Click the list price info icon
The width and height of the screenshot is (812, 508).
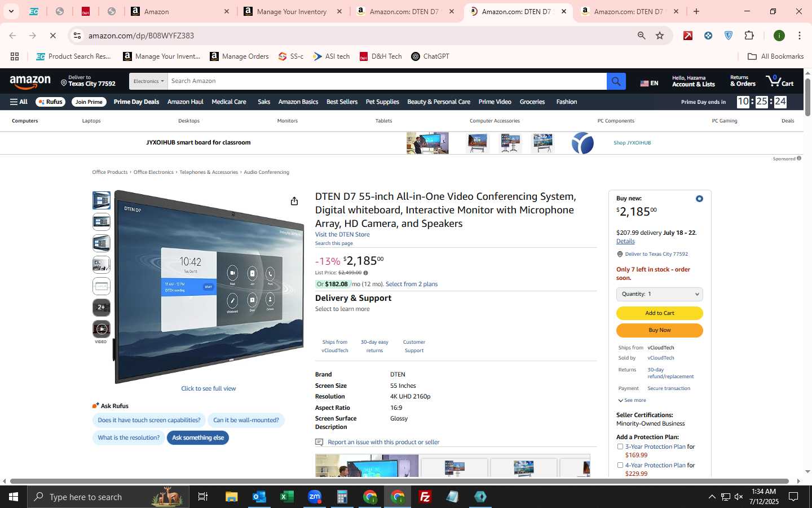pyautogui.click(x=365, y=273)
